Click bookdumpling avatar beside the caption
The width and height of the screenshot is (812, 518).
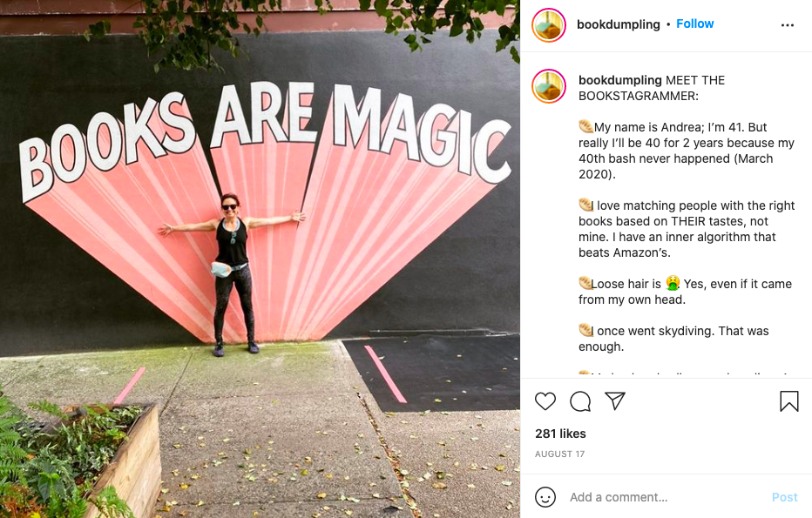point(548,86)
